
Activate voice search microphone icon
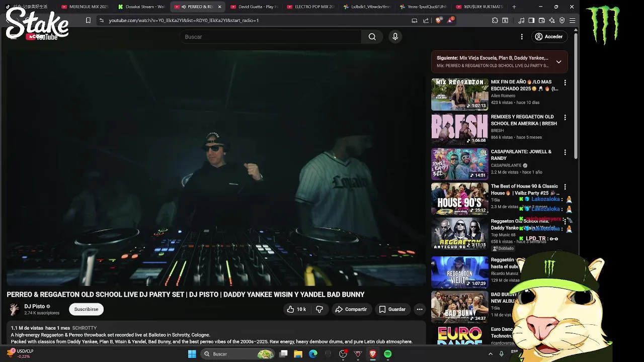(395, 37)
